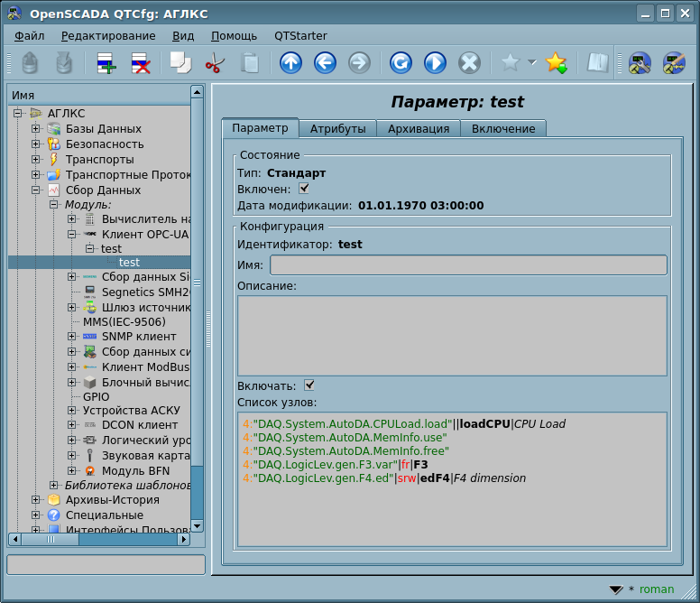Switch to the Атрибуты tab
The width and height of the screenshot is (700, 603).
337,129
